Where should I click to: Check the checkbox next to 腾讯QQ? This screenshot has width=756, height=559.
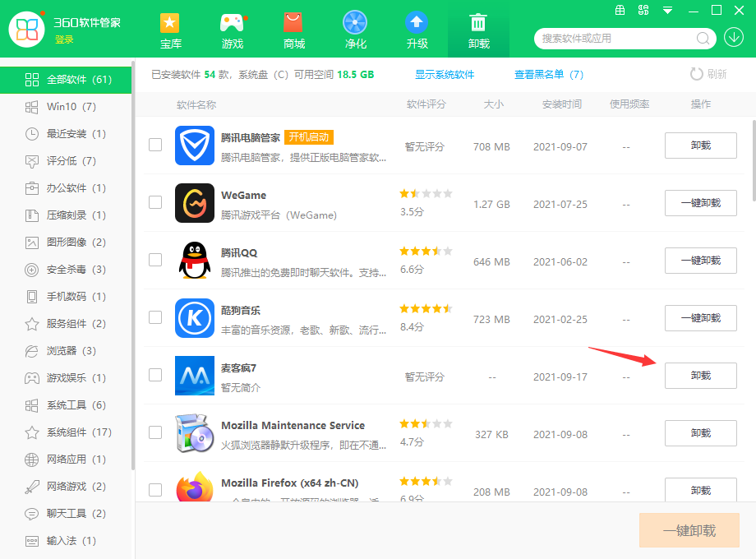pyautogui.click(x=155, y=260)
